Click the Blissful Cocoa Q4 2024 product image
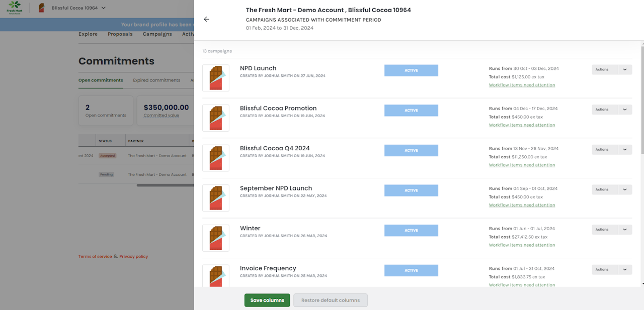Image resolution: width=644 pixels, height=310 pixels. (x=216, y=158)
